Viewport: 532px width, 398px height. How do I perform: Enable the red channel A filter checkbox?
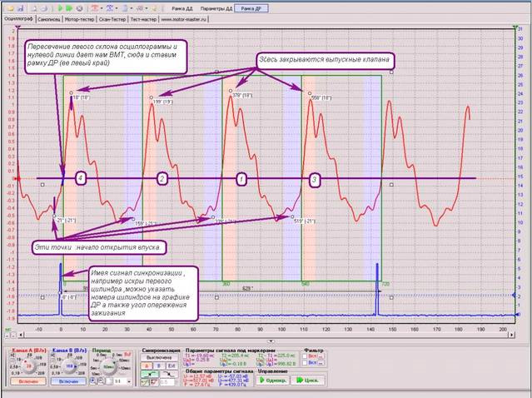click(305, 356)
